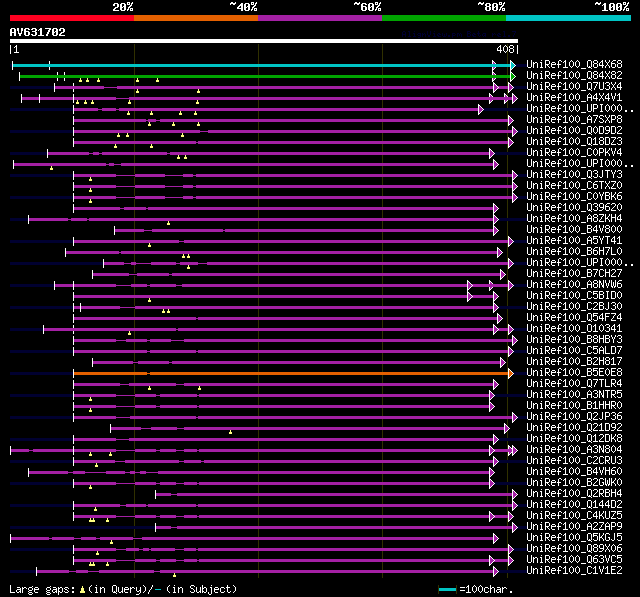
Task: Click the orange alignment bar for UniRef100_B5E0E8
Action: 291,373
